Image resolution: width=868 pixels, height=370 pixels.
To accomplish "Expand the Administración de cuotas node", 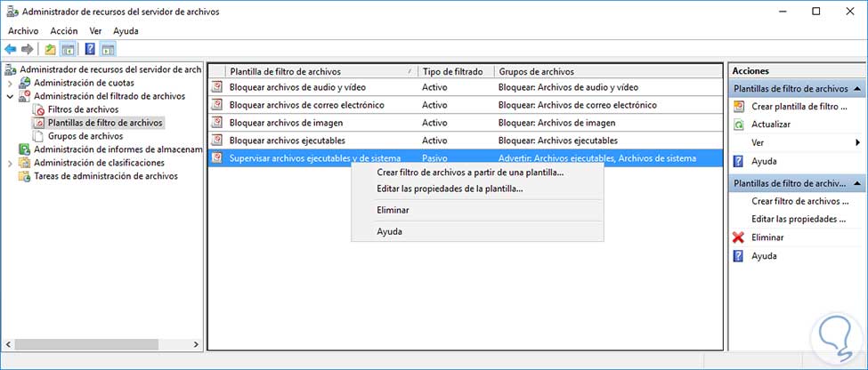I will [x=11, y=83].
